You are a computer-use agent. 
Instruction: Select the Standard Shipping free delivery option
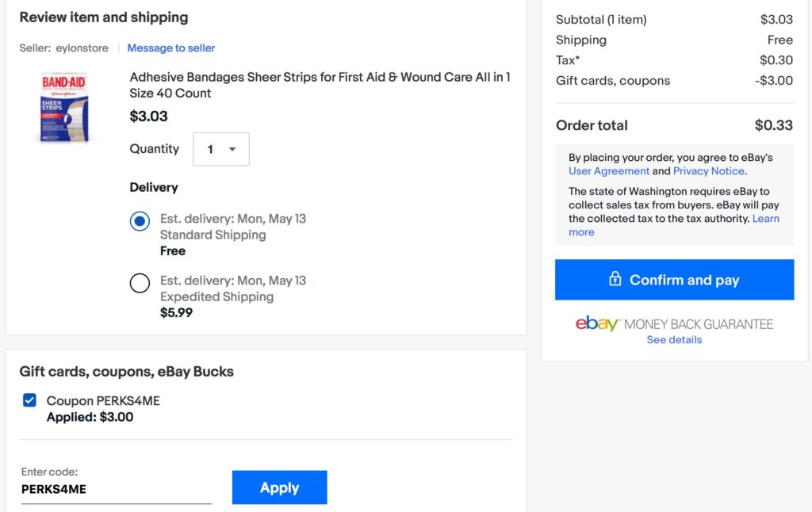(140, 221)
